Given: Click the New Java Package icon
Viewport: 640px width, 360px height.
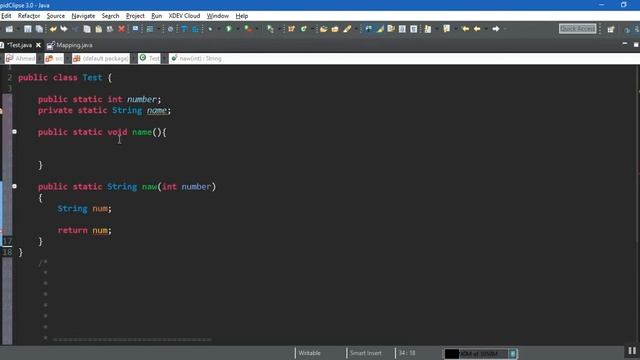Looking at the screenshot, I should tap(291, 29).
